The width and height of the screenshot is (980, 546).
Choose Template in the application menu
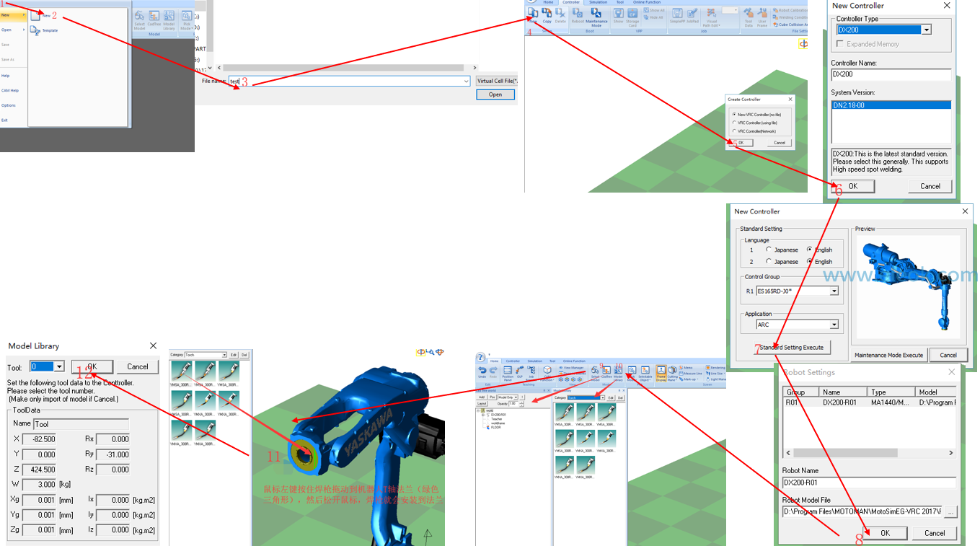(45, 30)
